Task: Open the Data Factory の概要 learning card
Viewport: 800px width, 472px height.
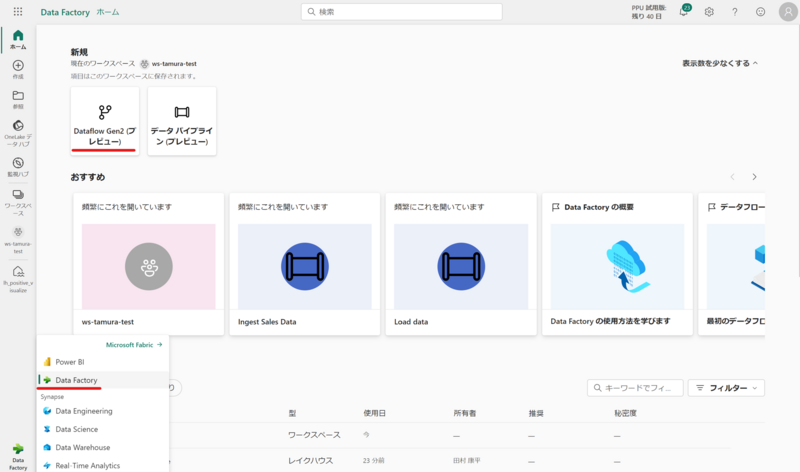Action: coord(617,264)
